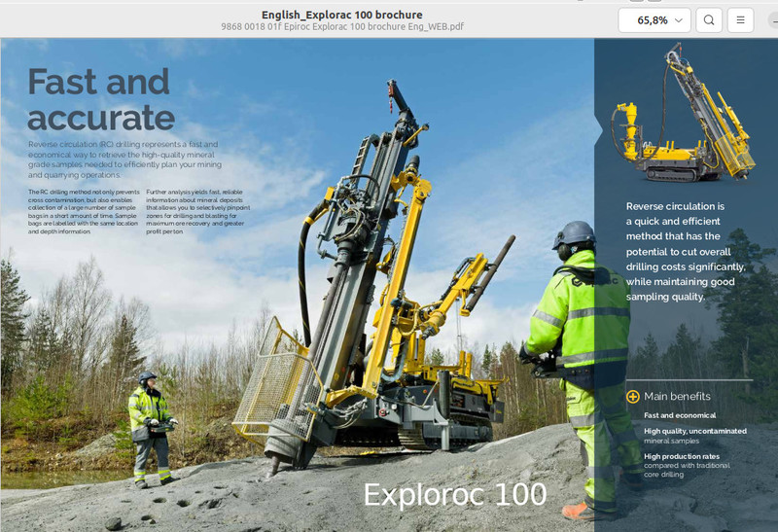Click the paragraph starting "Further analysis yields"
Screen dimensions: 778x532
(197, 212)
